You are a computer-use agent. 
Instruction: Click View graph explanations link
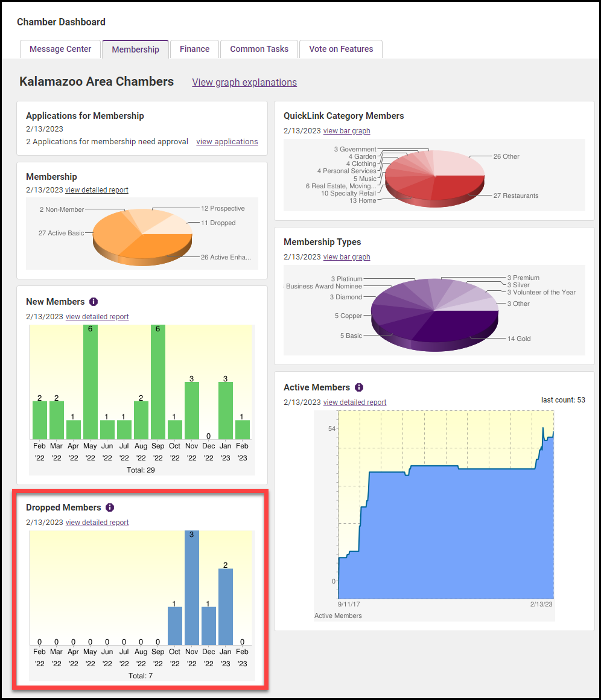(x=244, y=82)
